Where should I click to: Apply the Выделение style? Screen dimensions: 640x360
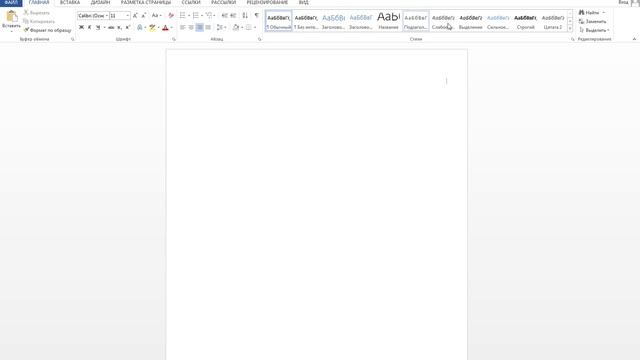[x=471, y=21]
